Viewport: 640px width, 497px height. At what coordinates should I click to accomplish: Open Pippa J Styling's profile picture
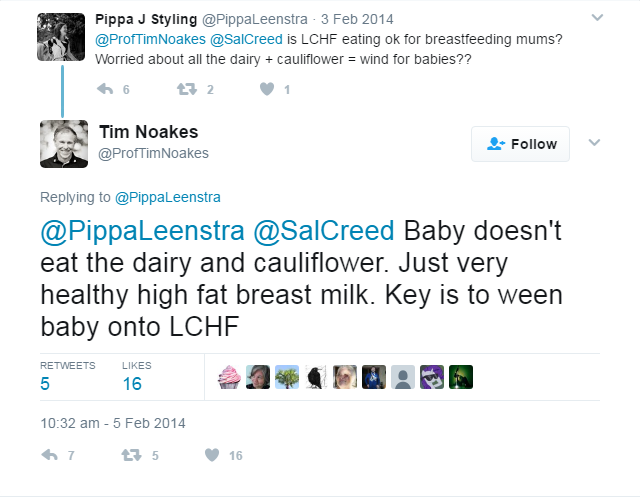point(61,38)
